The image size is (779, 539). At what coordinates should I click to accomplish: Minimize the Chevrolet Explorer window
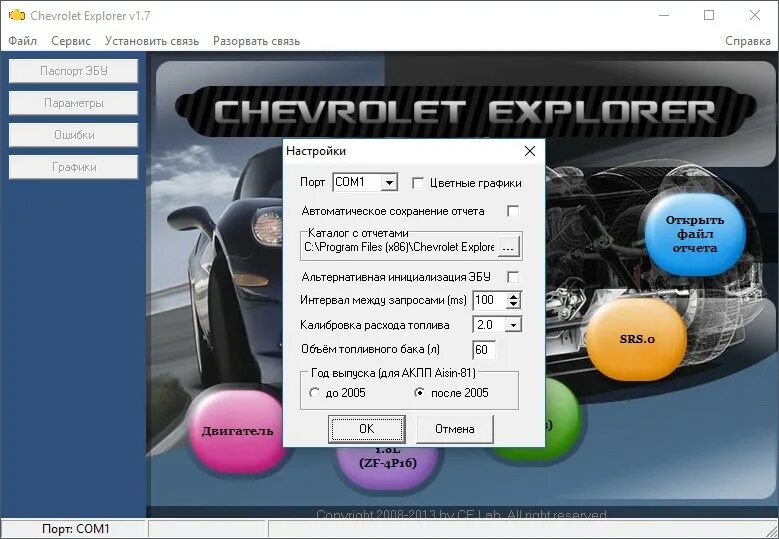[x=664, y=15]
